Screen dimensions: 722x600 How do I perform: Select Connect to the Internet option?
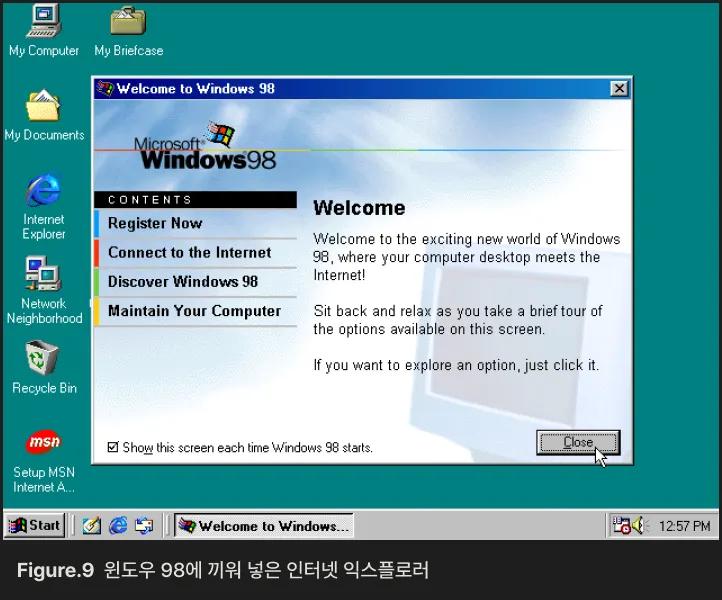(196, 253)
